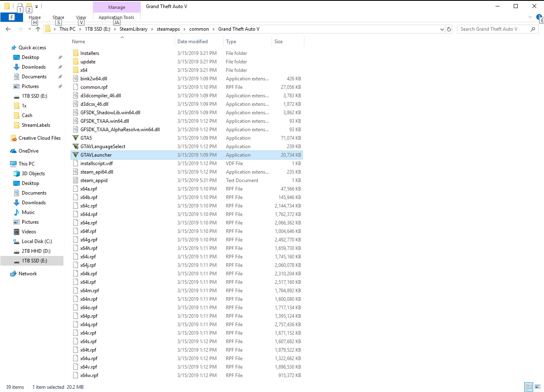Screen dimensions: 544x392
Task: Switch to Details view layout icon
Action: (529, 387)
